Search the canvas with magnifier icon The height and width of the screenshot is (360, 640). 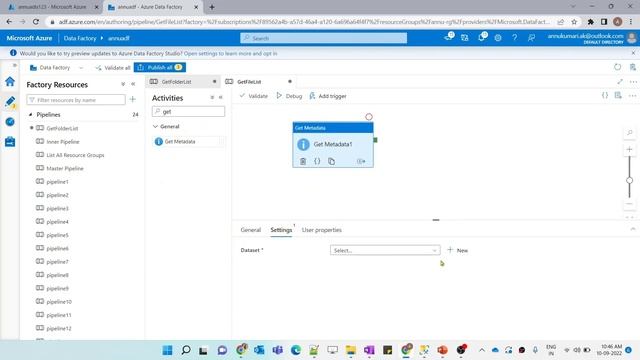630,133
